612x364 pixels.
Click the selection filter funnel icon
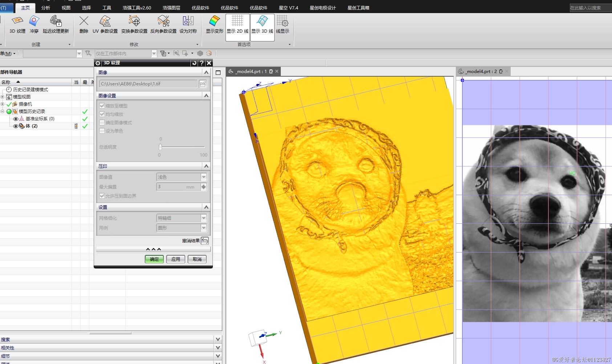point(88,53)
